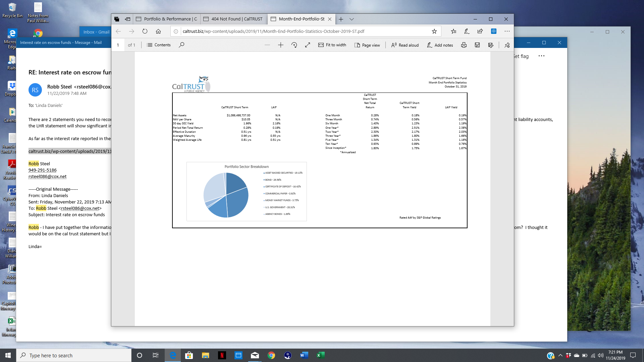Open Edge Settings and more menu

click(x=507, y=31)
